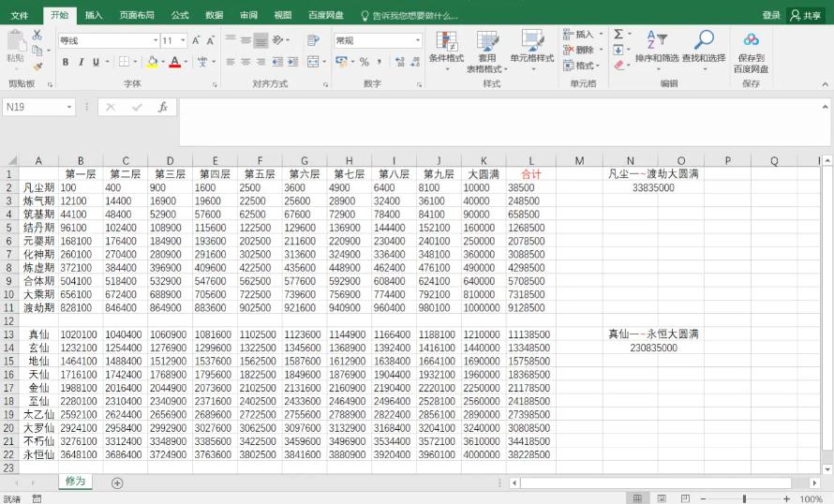Viewport: 834px width, 504px height.
Task: Click the Insert Function fx icon
Action: (x=162, y=108)
